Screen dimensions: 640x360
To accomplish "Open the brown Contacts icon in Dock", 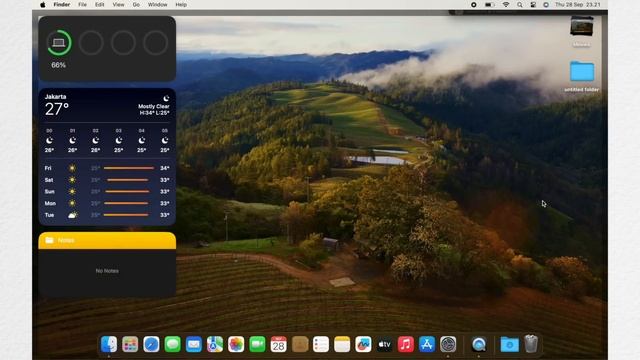I will click(300, 344).
